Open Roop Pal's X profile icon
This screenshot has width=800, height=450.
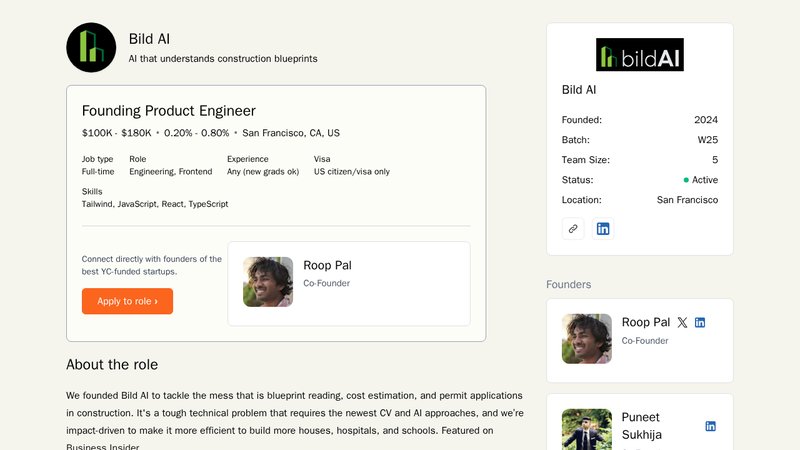pyautogui.click(x=682, y=322)
